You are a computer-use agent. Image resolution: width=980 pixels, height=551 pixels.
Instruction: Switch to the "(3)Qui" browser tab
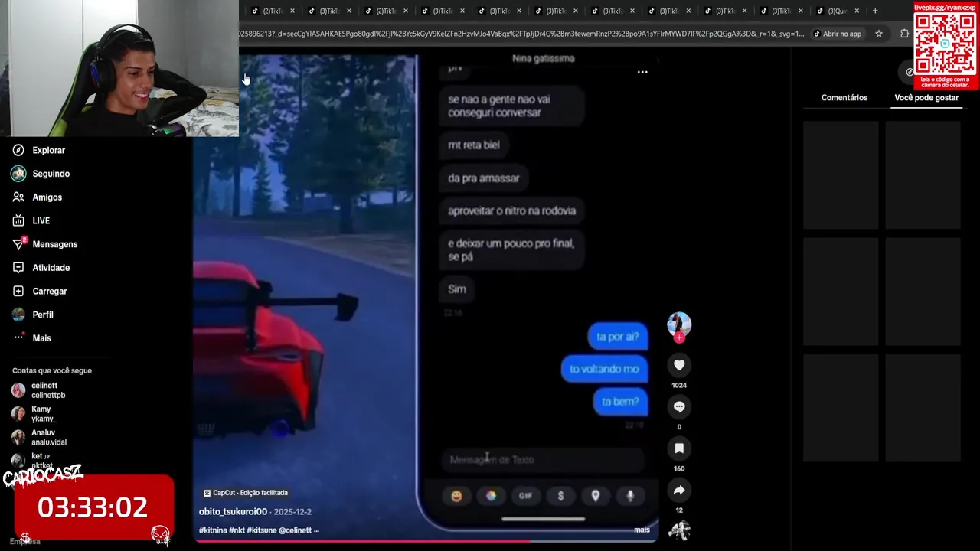pyautogui.click(x=838, y=11)
